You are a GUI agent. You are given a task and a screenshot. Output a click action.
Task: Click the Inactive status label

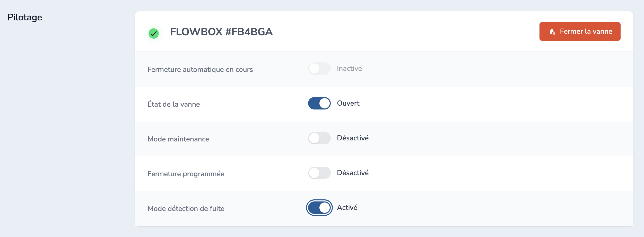pos(349,68)
